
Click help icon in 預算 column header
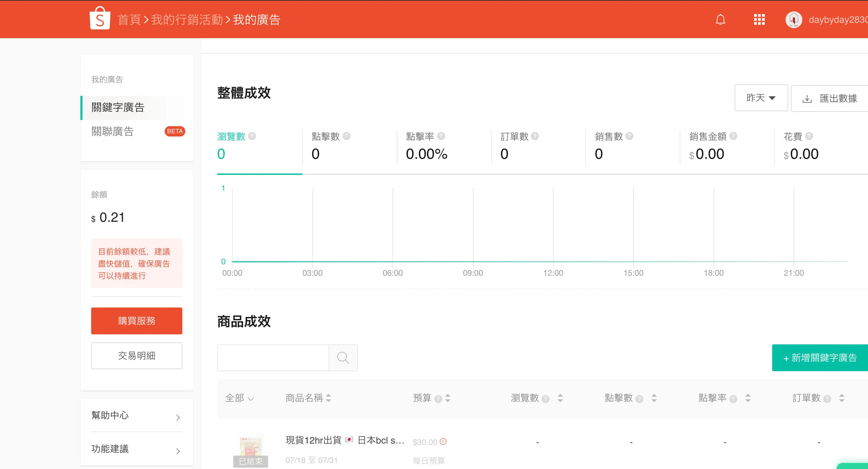click(438, 399)
